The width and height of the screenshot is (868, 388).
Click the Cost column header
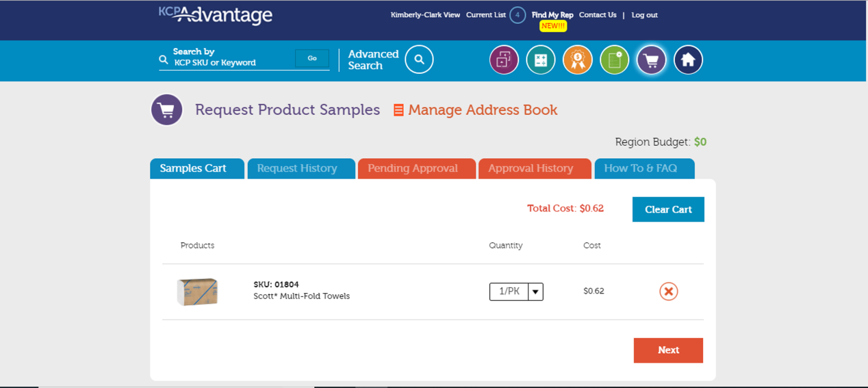(592, 245)
